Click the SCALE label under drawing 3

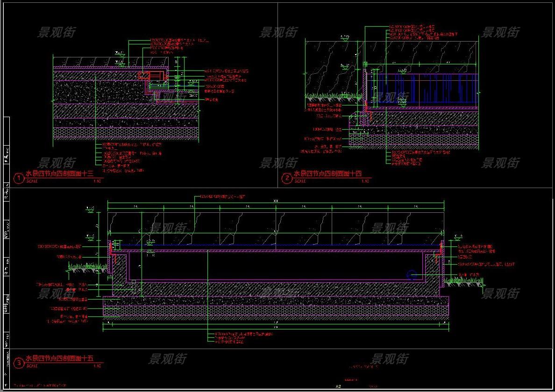pyautogui.click(x=32, y=366)
